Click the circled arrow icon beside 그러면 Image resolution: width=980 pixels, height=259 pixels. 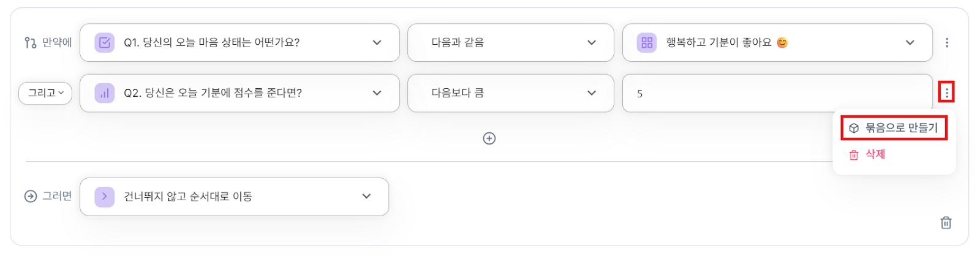[30, 197]
